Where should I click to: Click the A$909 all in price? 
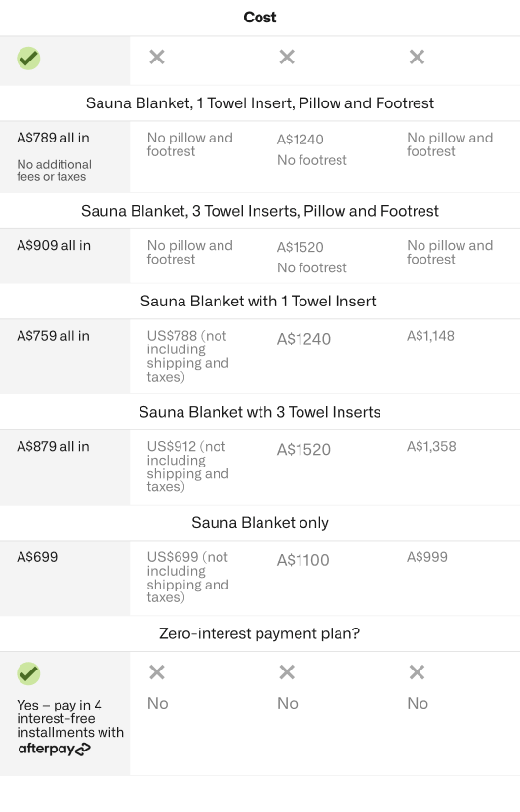[54, 246]
